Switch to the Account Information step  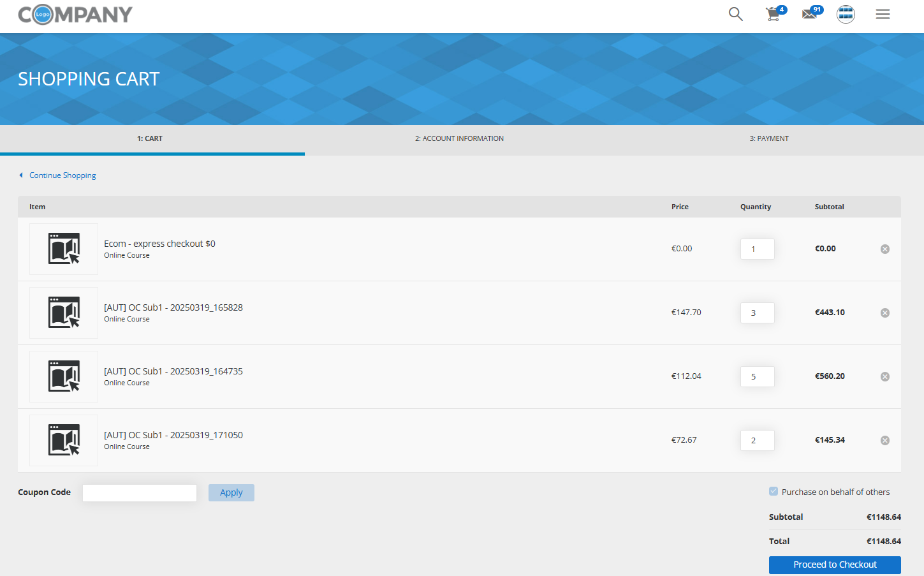coord(459,138)
